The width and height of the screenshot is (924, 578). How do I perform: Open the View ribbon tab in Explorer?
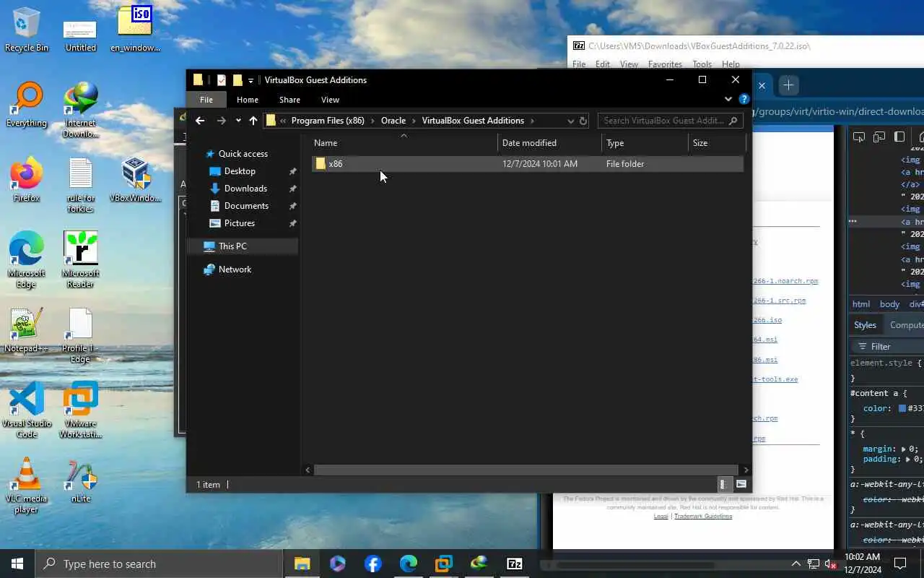click(330, 100)
